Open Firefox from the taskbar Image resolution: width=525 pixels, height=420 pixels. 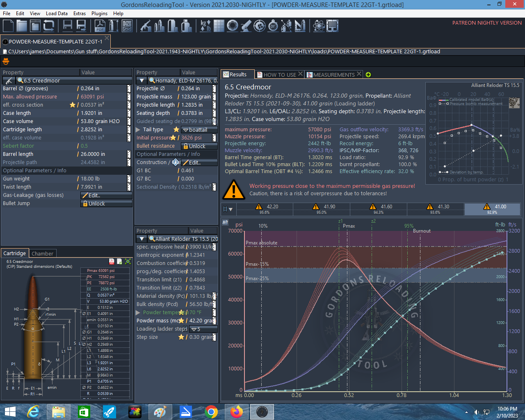(x=236, y=412)
